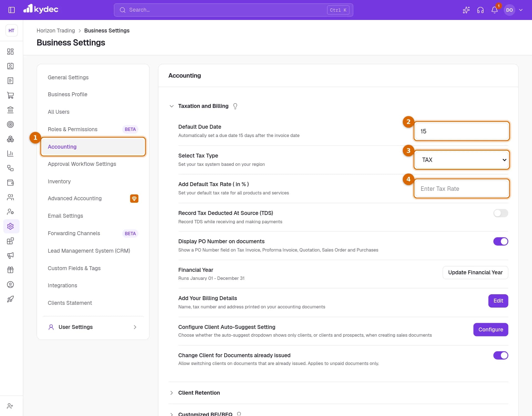
Task: Open the headset support icon
Action: (480, 10)
